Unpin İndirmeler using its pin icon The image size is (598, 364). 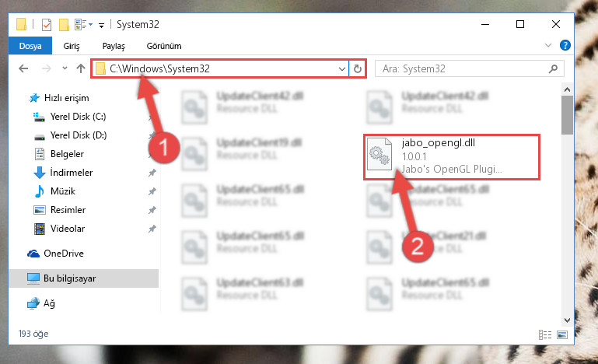tap(152, 173)
